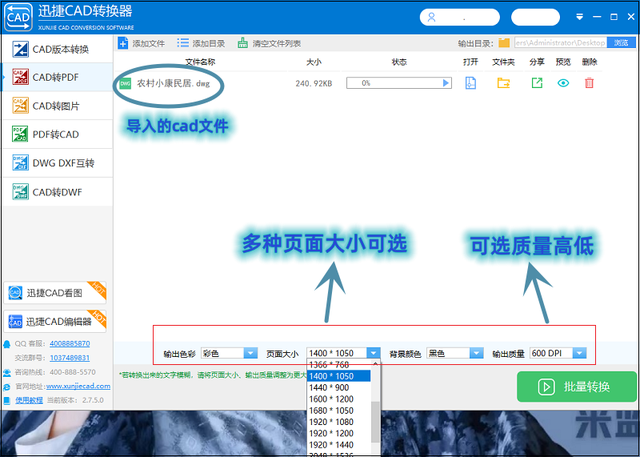Image resolution: width=640 pixels, height=457 pixels.
Task: Click the 浏览 browse button
Action: click(621, 42)
